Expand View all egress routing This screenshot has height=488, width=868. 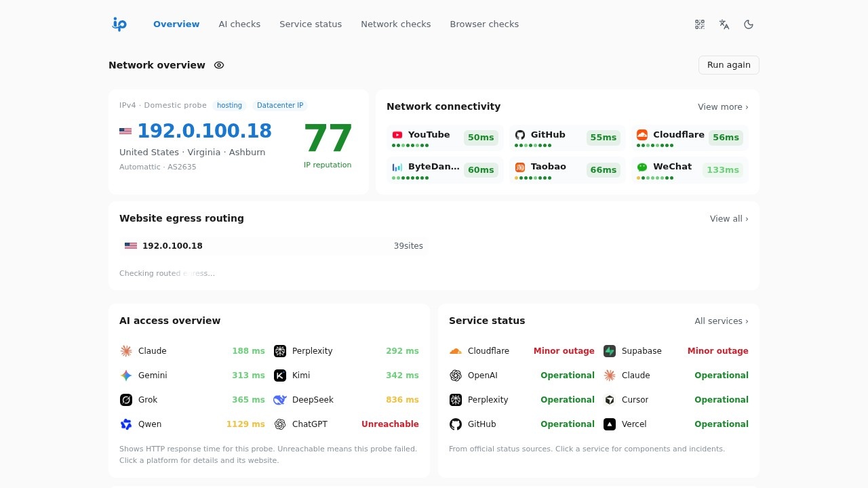[729, 219]
